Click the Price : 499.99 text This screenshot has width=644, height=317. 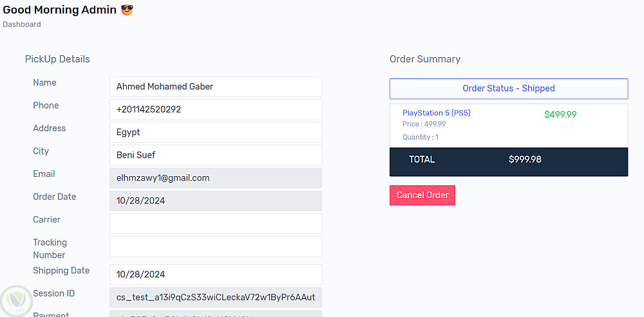point(424,124)
